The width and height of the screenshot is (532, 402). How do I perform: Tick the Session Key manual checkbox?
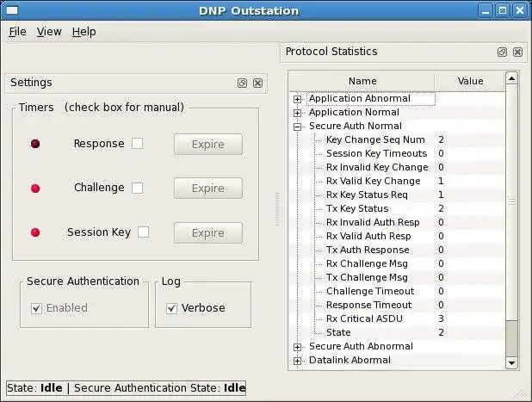[x=144, y=232]
